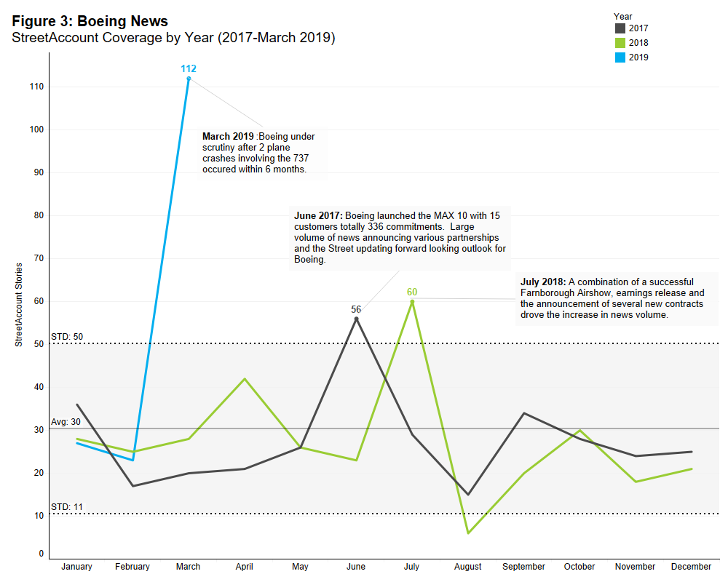Click the September x-axis label

tap(523, 567)
